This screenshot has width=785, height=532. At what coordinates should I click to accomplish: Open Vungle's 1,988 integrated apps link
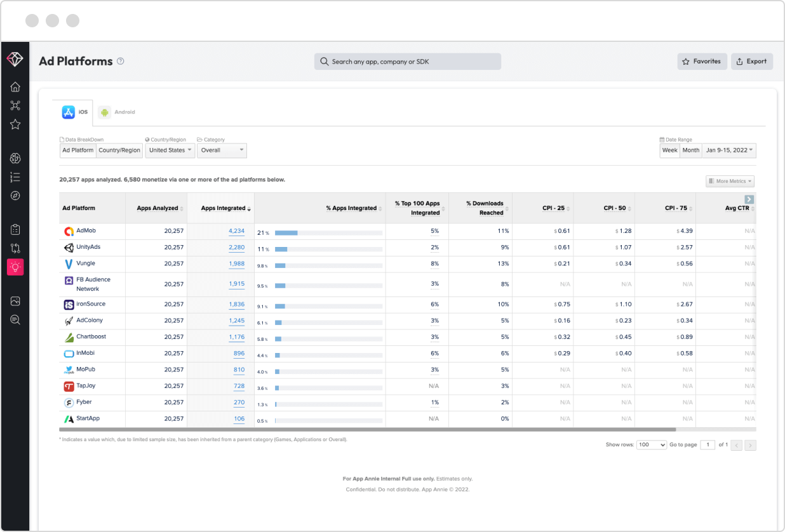(x=236, y=263)
